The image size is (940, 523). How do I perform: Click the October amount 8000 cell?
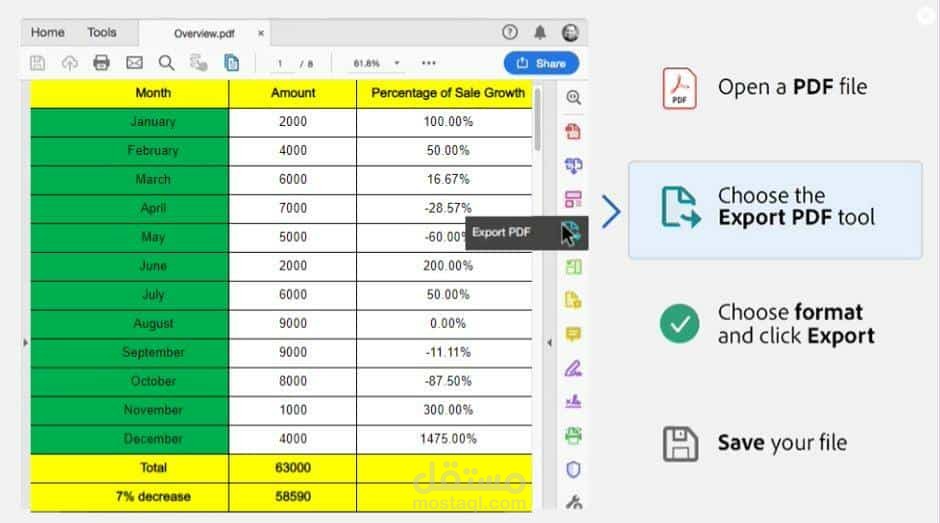(293, 381)
